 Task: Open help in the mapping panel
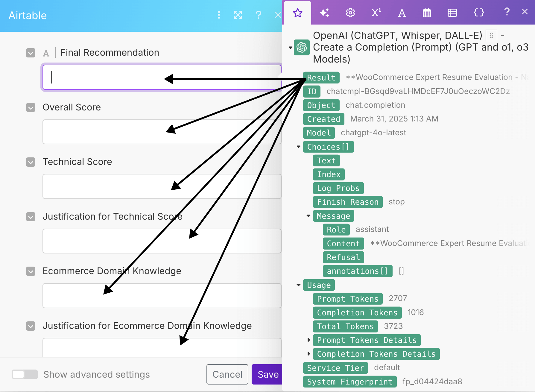507,12
